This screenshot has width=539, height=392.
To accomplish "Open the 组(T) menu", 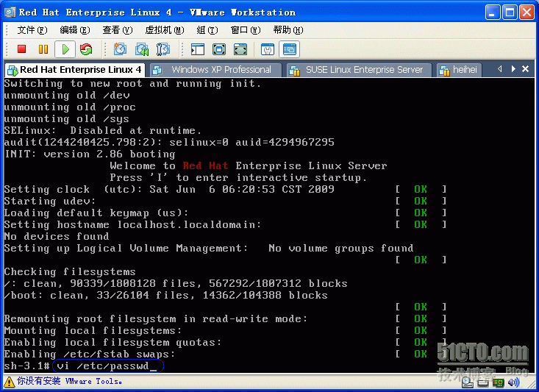I will [207, 30].
